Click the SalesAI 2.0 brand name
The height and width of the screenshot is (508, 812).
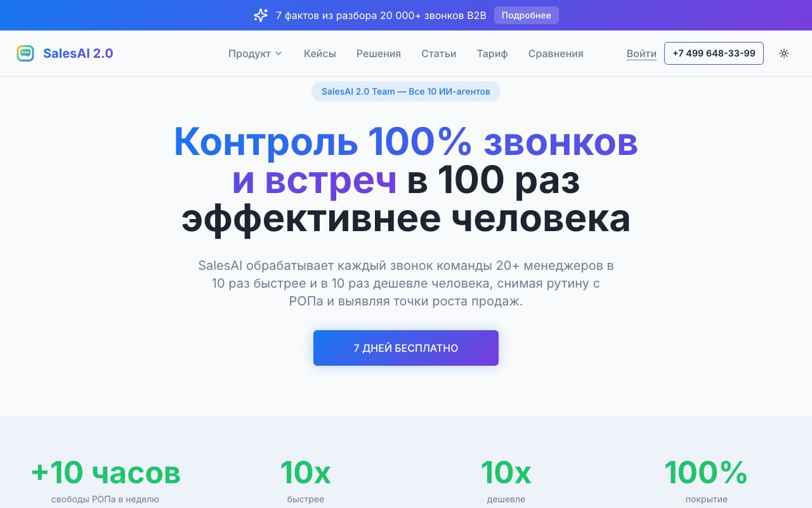78,53
